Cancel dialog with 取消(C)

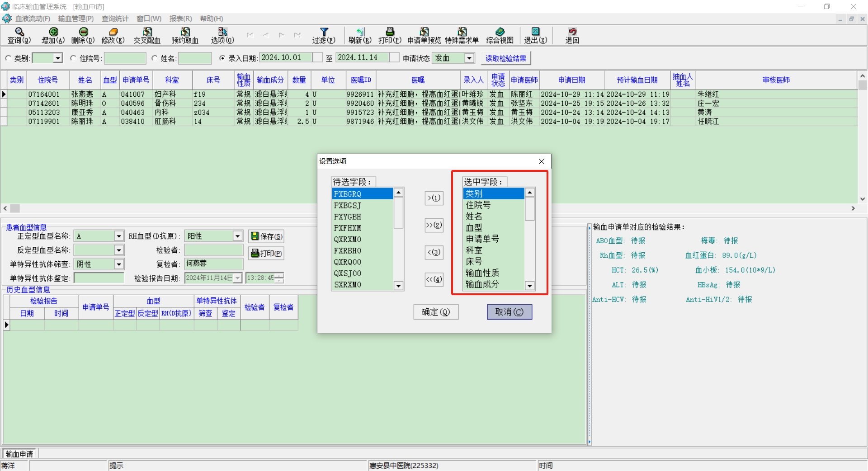click(x=509, y=312)
